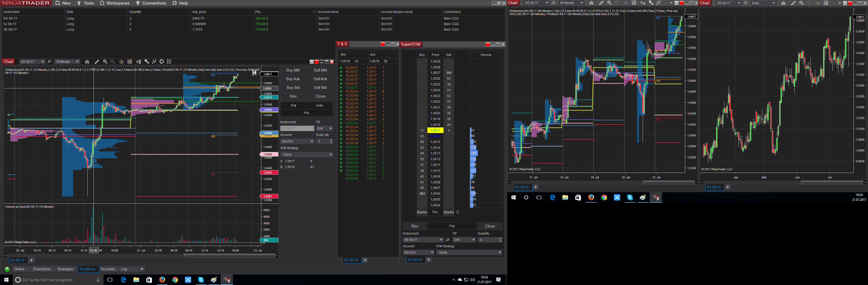Open bar type selector in 15 Minute chart
868x285 pixels.
point(87,61)
